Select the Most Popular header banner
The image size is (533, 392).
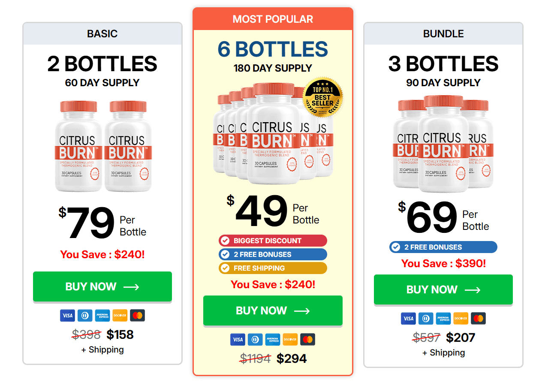pos(273,19)
